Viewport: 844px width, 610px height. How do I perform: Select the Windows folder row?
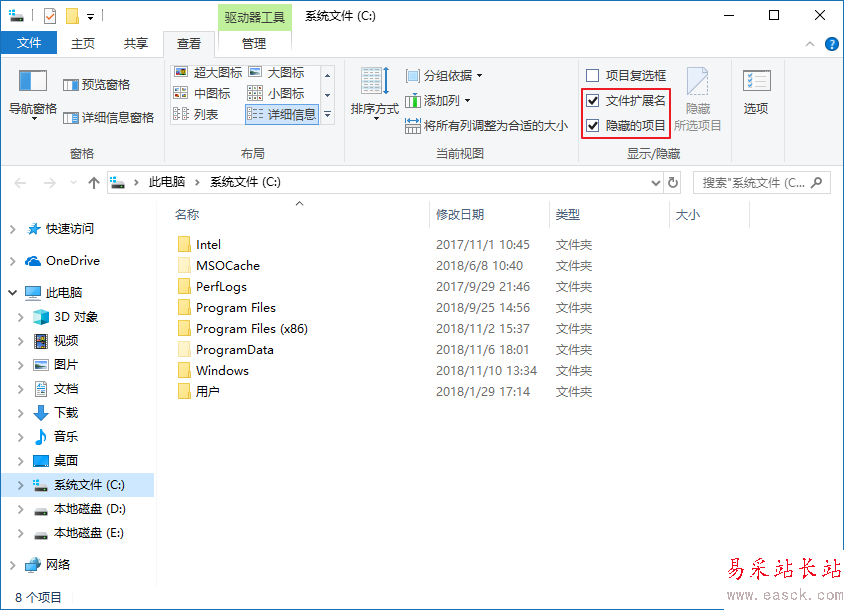(x=222, y=370)
